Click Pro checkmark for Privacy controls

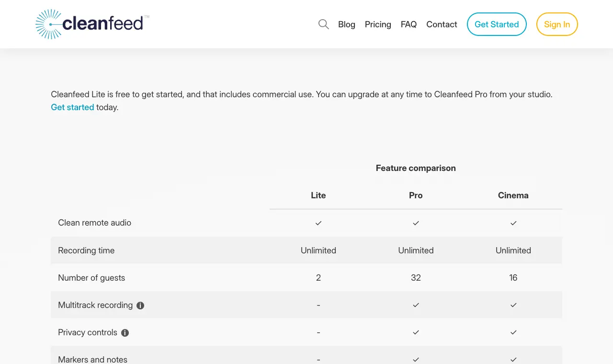(x=416, y=332)
